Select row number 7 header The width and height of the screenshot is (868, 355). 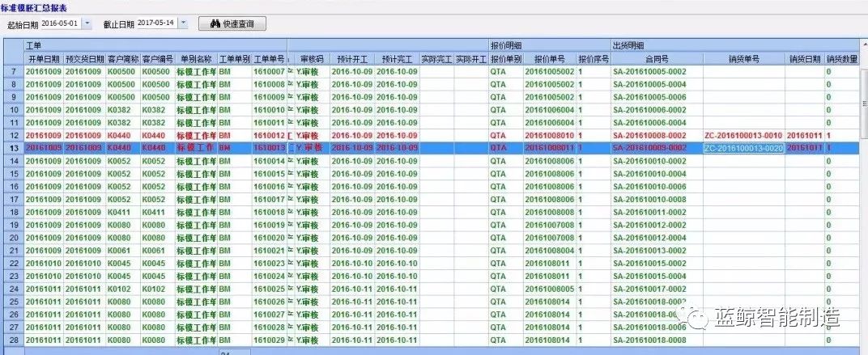coord(12,72)
